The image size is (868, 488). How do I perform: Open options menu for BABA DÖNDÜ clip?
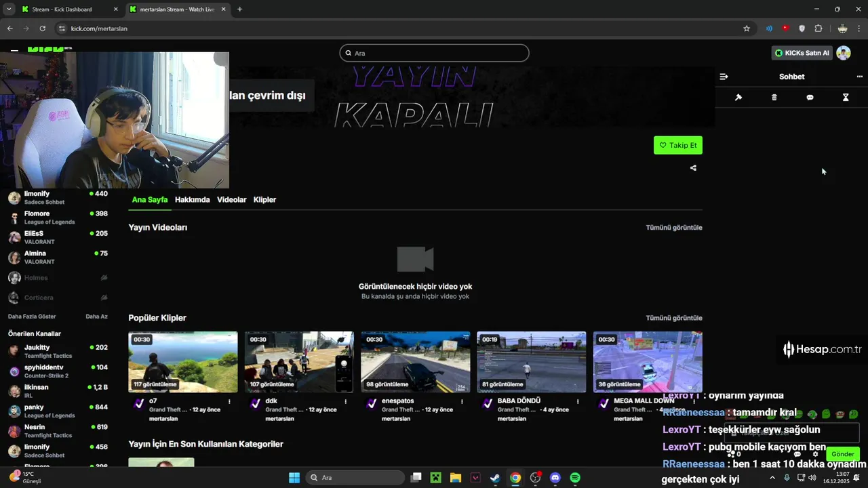578,401
